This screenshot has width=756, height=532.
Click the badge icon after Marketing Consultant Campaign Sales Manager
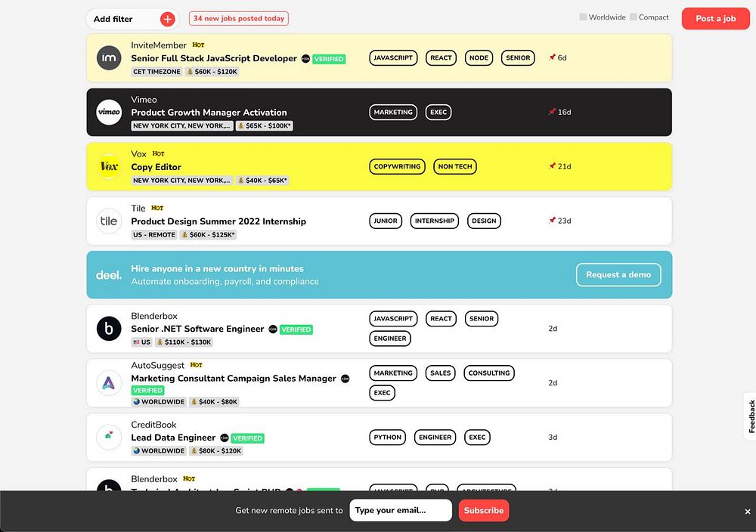coord(345,379)
